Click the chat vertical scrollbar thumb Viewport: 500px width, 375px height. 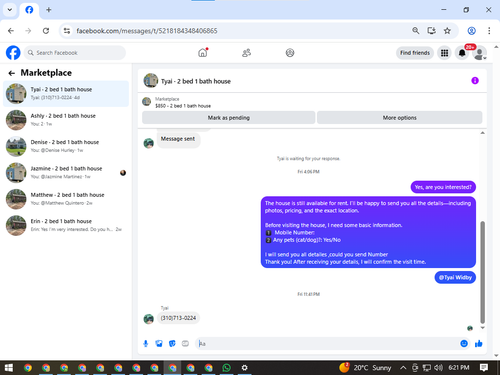tap(482, 272)
